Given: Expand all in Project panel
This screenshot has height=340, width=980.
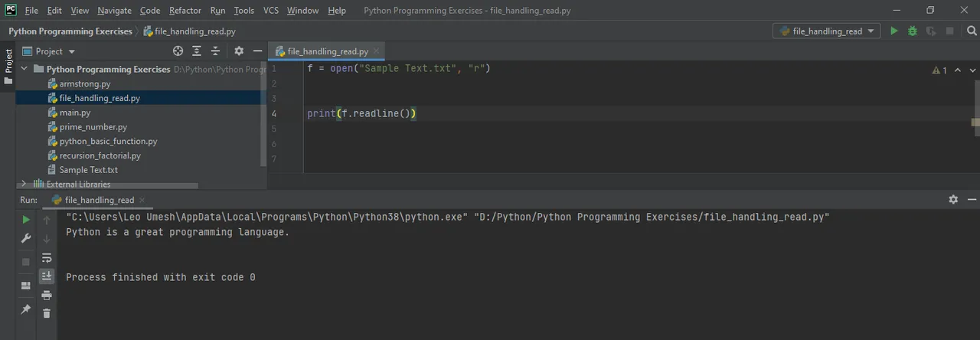Looking at the screenshot, I should click(x=197, y=51).
